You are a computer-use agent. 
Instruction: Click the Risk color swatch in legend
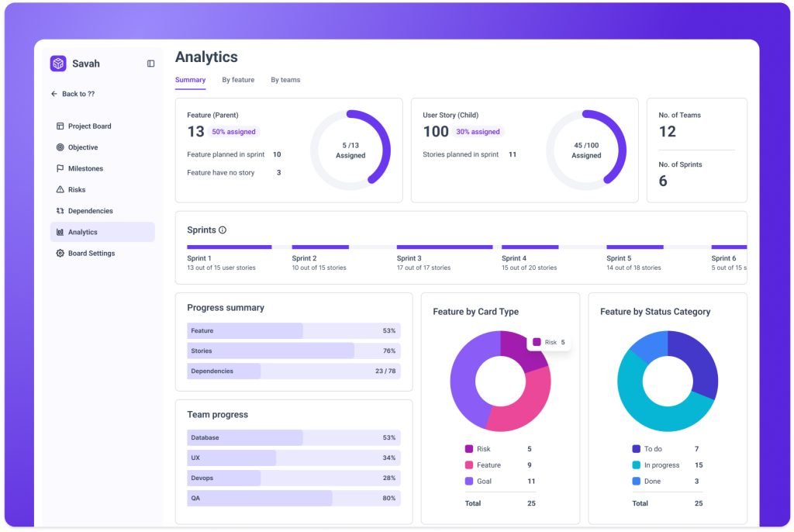[469, 449]
